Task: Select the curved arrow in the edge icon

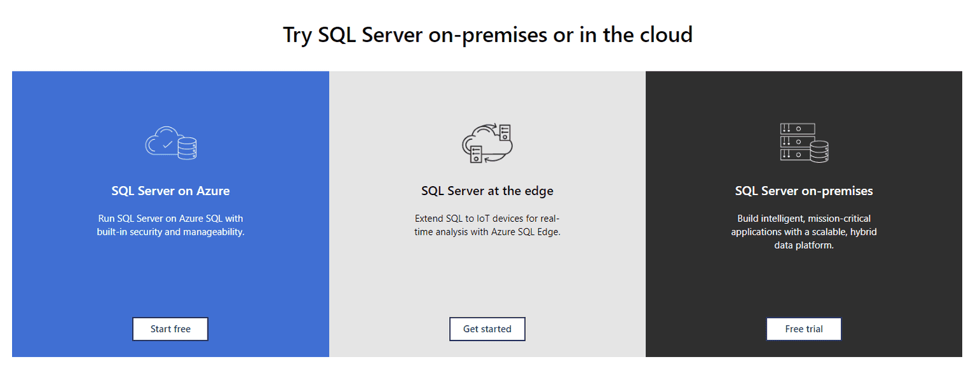Action: coord(491,126)
